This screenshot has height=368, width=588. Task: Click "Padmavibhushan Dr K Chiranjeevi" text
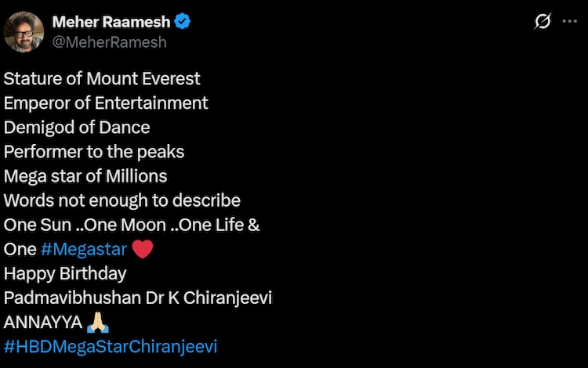[x=138, y=298]
